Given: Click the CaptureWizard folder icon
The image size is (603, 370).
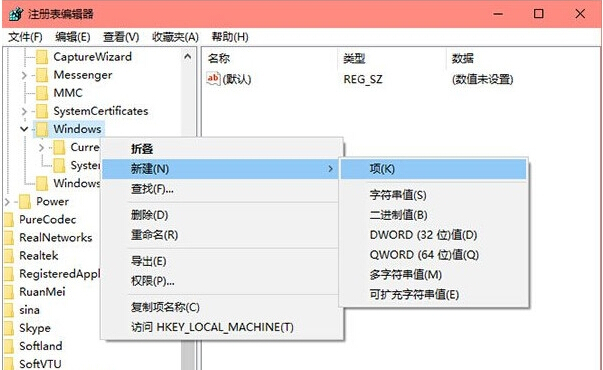Looking at the screenshot, I should point(42,57).
